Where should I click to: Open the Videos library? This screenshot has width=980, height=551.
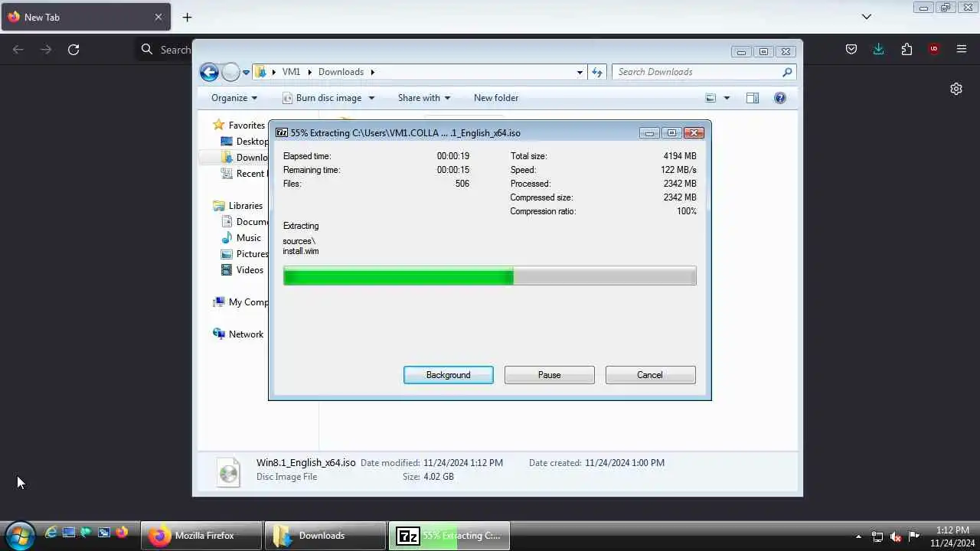click(242, 269)
